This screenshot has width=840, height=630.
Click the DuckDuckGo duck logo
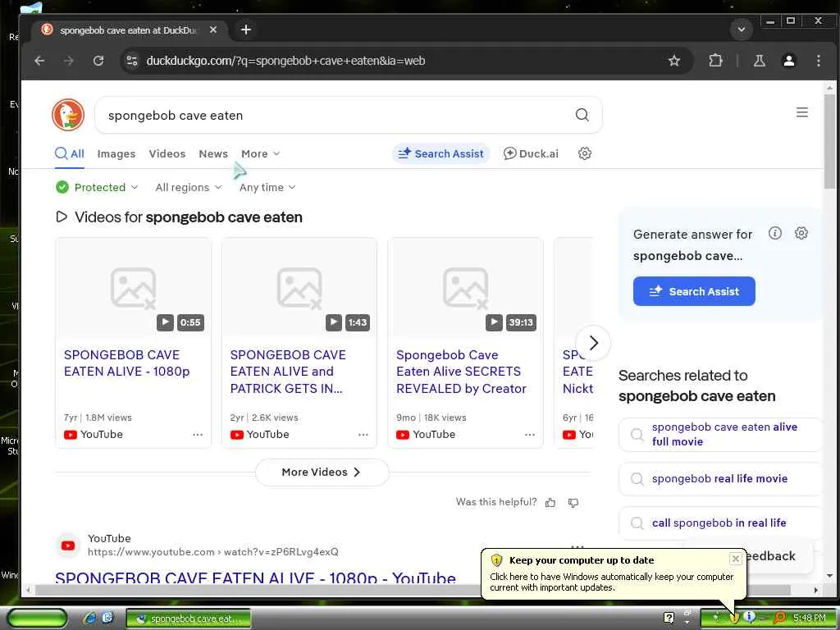point(68,115)
